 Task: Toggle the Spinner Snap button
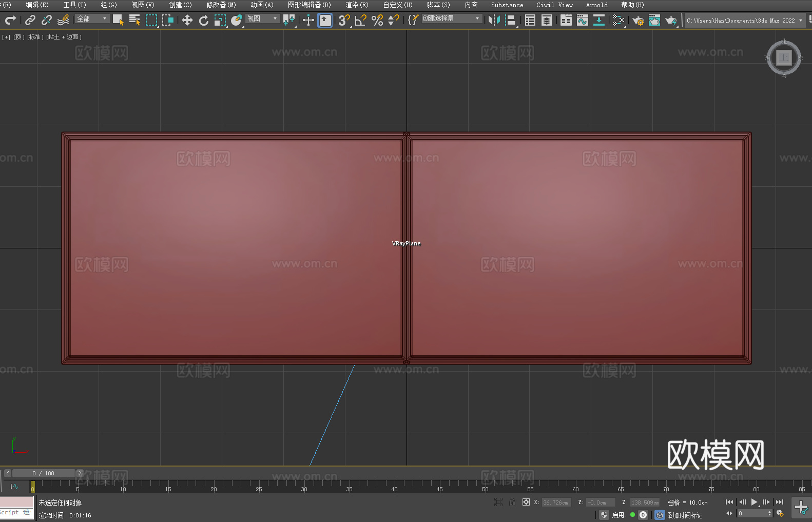click(x=394, y=20)
